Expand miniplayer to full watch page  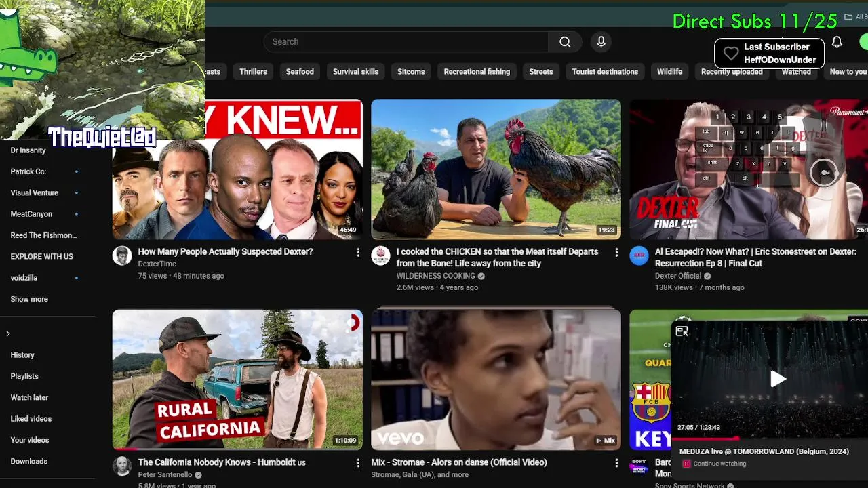coord(682,331)
